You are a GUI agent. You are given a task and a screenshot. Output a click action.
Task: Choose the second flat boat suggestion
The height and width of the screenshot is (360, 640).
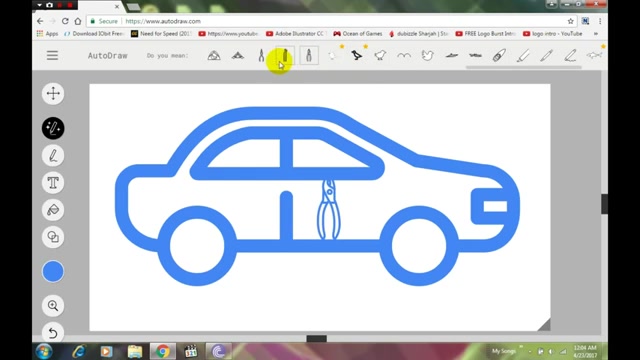[x=475, y=56]
